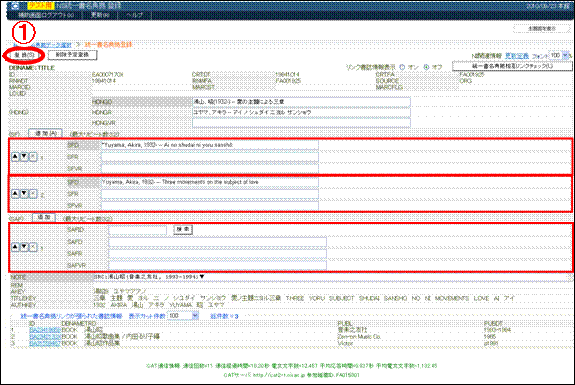
Task: Delete the first SF entry row
Action: tap(33, 157)
